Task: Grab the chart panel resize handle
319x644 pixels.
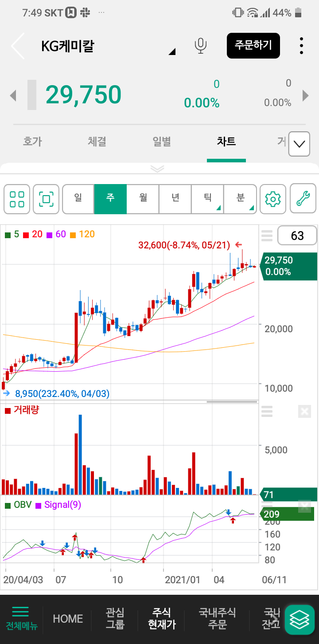Action: point(232,402)
